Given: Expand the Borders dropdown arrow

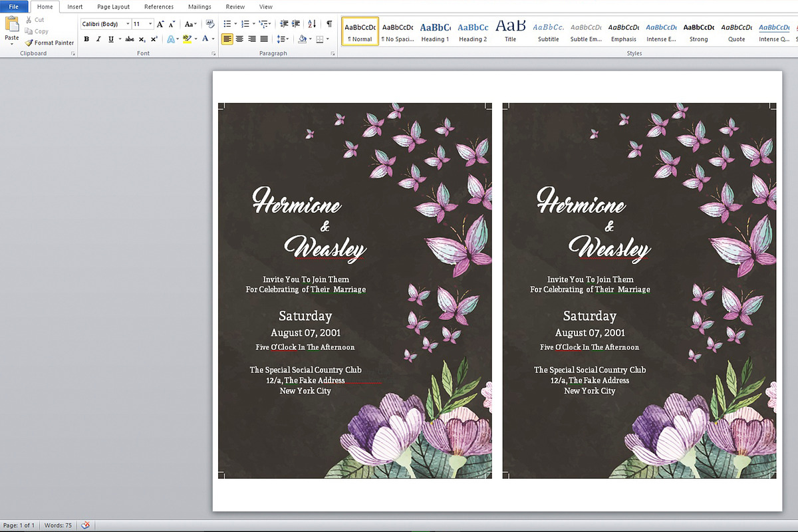Looking at the screenshot, I should click(328, 39).
